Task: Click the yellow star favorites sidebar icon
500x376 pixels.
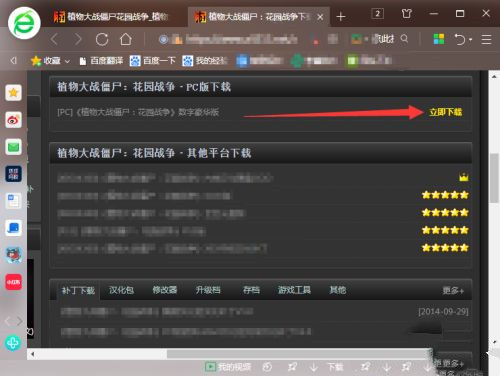Action: point(13,93)
